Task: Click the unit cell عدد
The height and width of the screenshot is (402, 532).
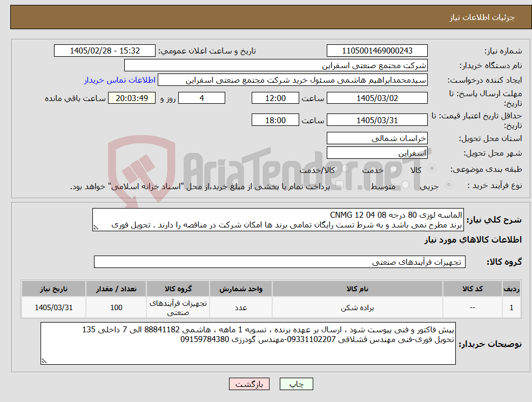Action: pos(240,307)
